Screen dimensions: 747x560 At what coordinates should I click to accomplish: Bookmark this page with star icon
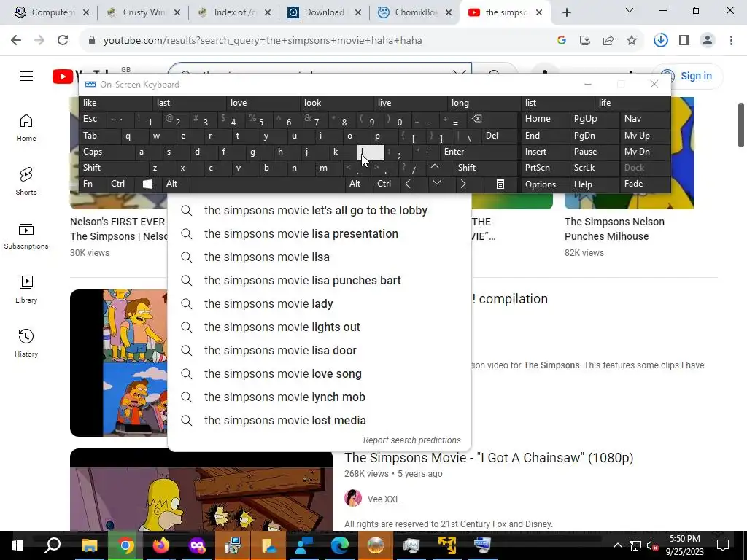632,41
